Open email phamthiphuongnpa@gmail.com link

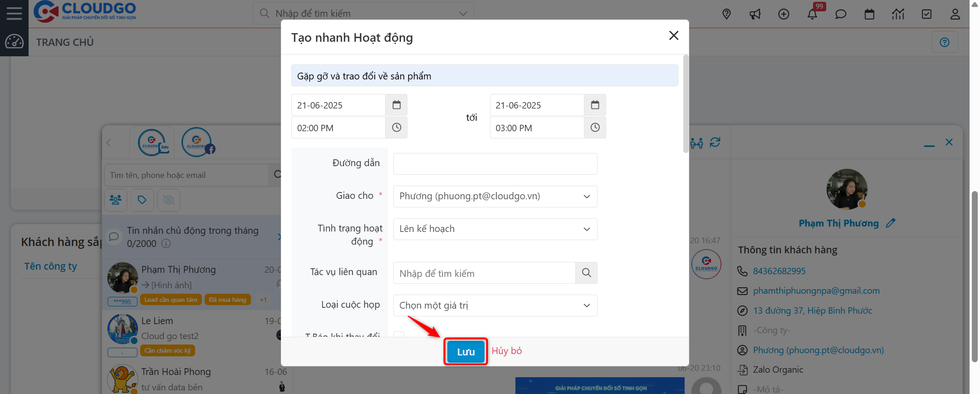[x=816, y=291]
